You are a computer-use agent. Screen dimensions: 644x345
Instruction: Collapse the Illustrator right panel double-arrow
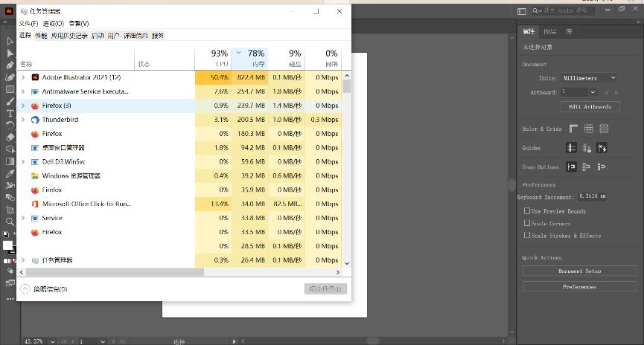click(638, 22)
